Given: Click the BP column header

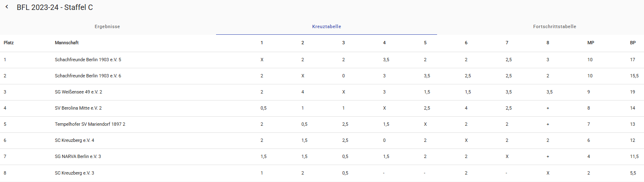Looking at the screenshot, I should [x=632, y=43].
